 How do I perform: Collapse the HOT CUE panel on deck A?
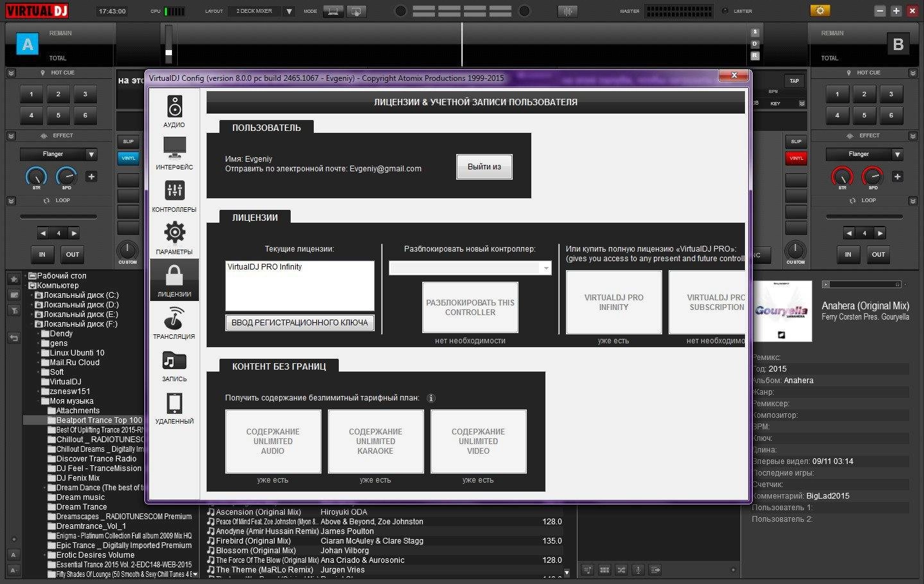point(11,73)
